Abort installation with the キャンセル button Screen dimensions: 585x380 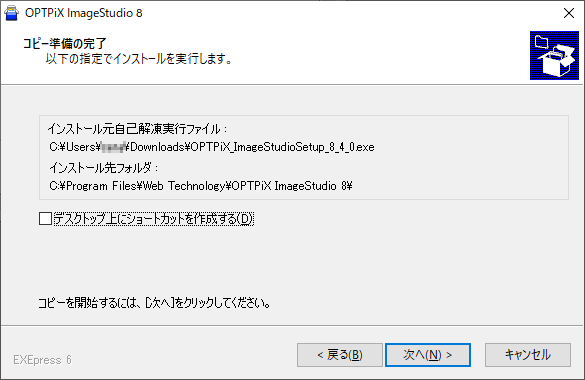[528, 355]
